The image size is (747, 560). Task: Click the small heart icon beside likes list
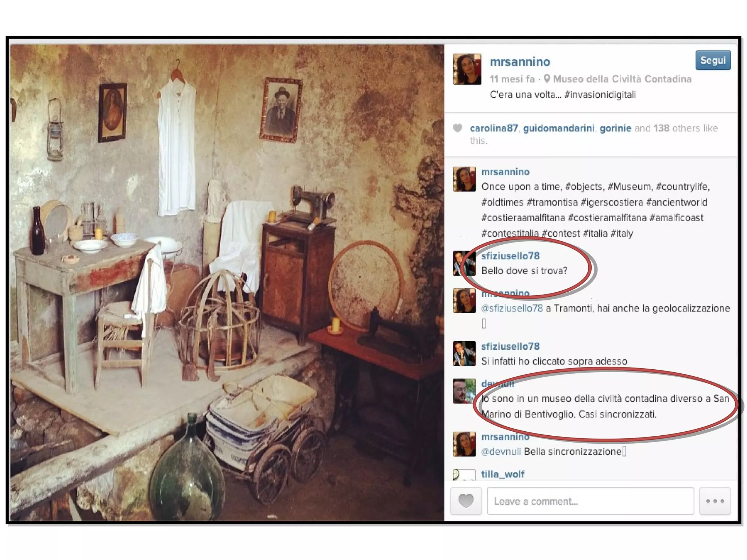pyautogui.click(x=457, y=128)
